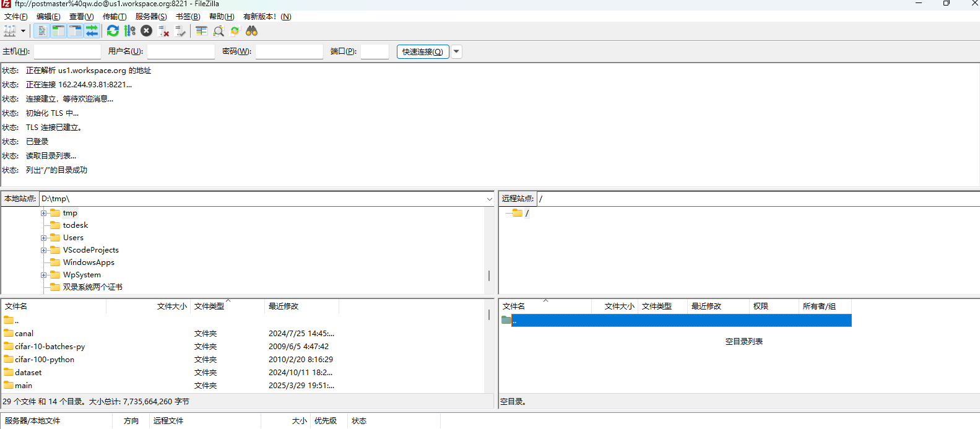Click the 端口 port input field
This screenshot has height=429, width=980.
tap(375, 51)
